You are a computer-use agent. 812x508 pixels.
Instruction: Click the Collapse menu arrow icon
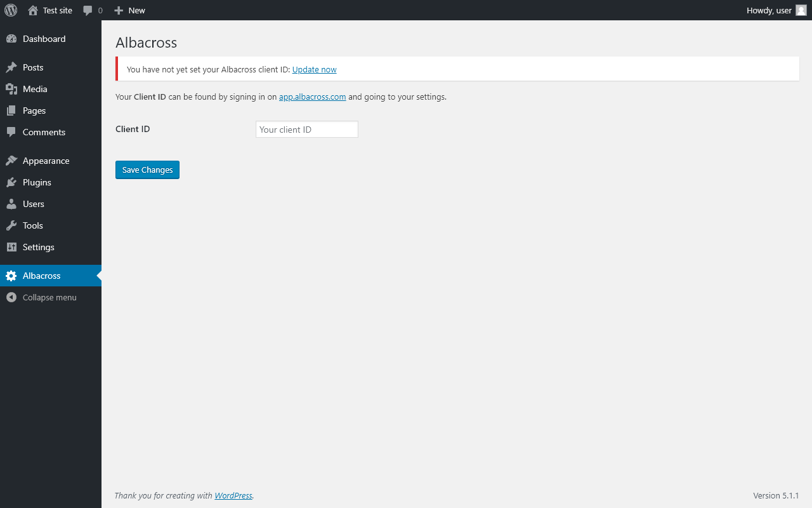pyautogui.click(x=11, y=297)
